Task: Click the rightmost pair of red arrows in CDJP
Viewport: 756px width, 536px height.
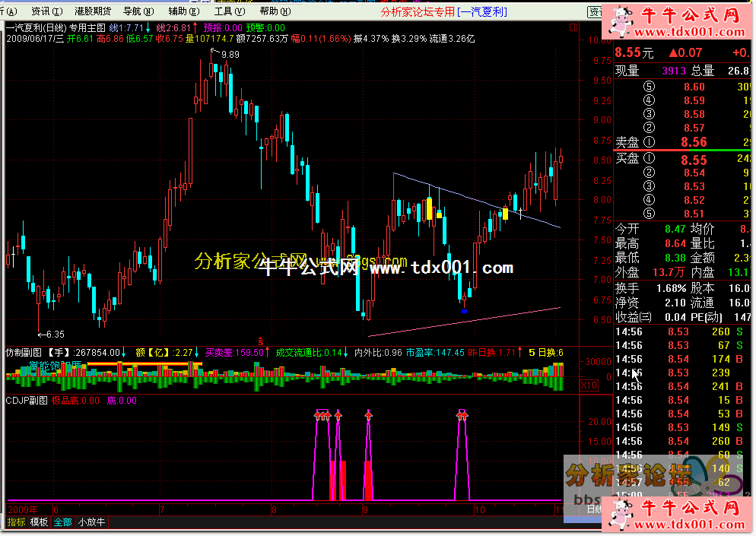Action: (x=462, y=414)
